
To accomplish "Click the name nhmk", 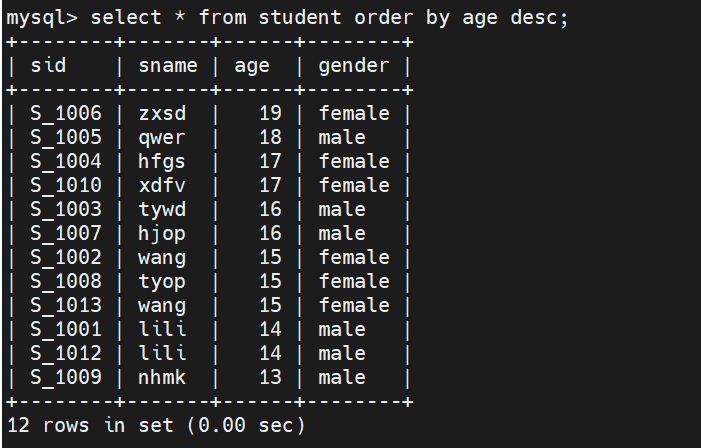I will (162, 377).
